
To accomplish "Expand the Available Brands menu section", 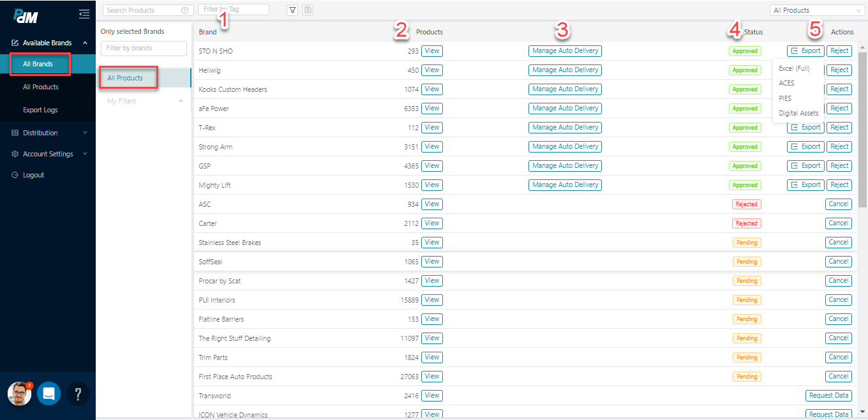I will tap(48, 43).
